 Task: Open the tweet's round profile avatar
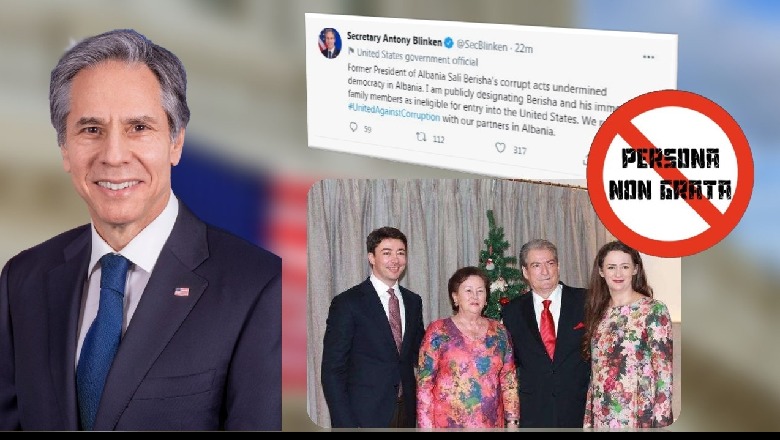[330, 43]
